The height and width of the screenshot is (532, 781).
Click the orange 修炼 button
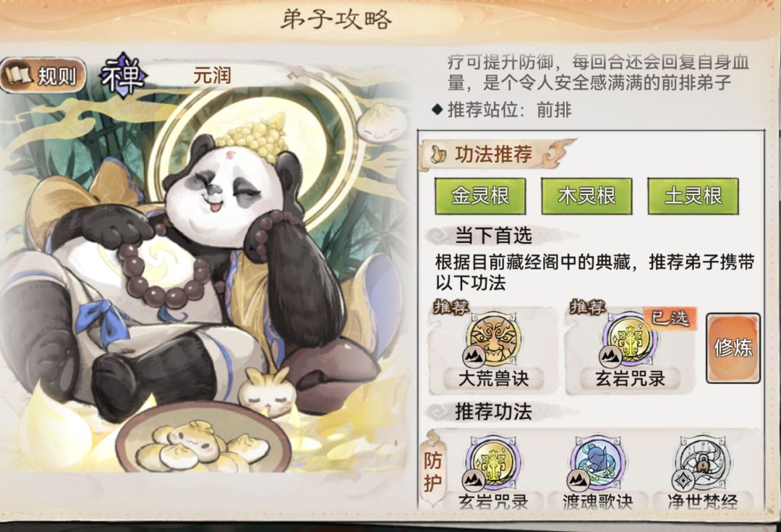(x=733, y=348)
